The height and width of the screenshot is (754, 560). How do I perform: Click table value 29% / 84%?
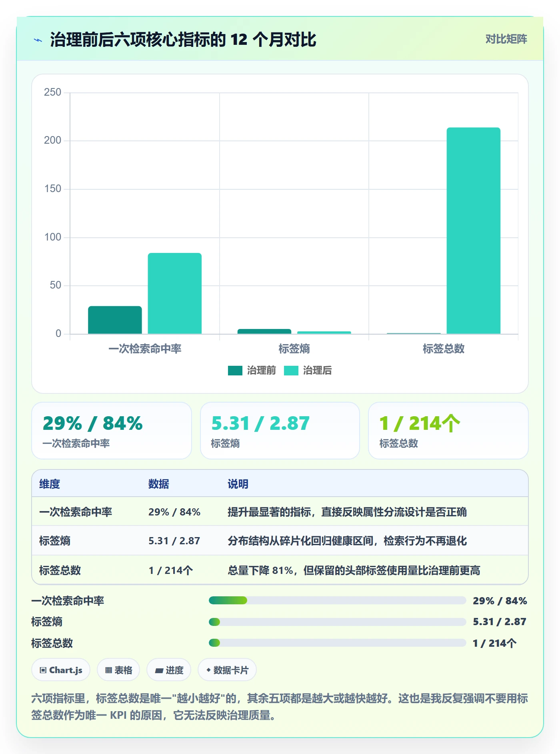(174, 512)
